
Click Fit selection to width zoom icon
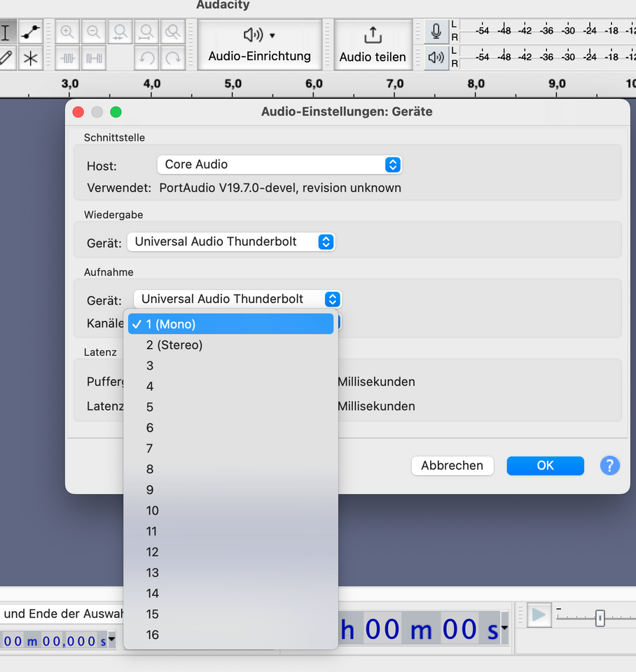tap(120, 32)
